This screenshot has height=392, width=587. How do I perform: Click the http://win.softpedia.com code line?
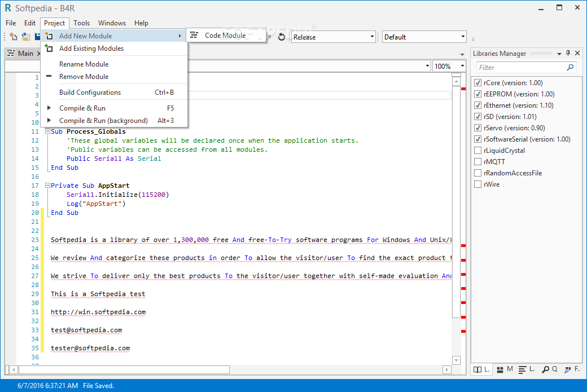pos(98,312)
